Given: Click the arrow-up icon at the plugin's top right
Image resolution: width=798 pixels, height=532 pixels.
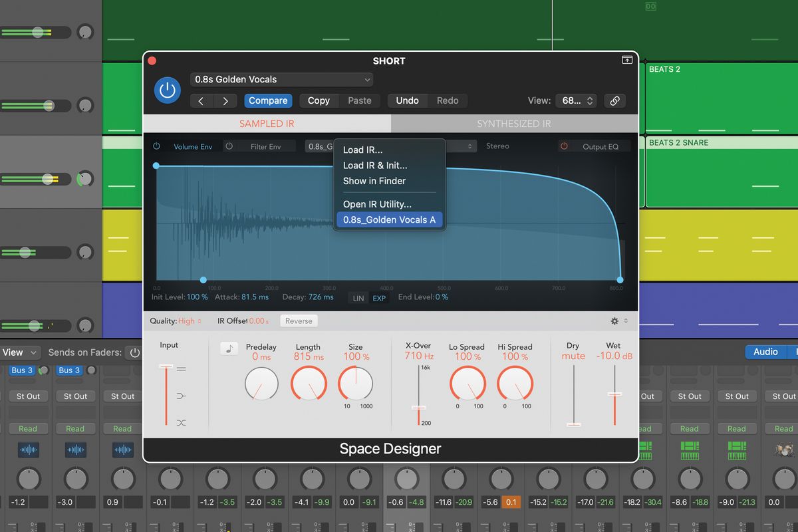Looking at the screenshot, I should click(626, 59).
